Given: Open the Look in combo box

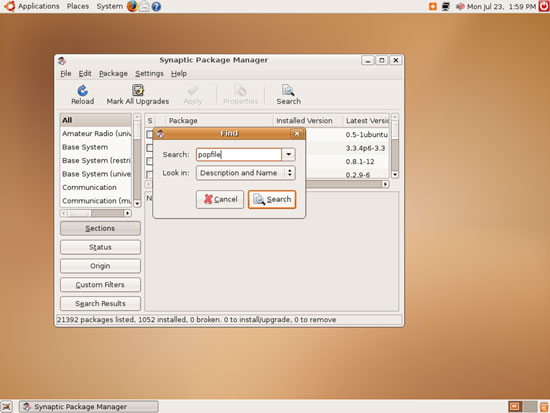Looking at the screenshot, I should pos(246,173).
